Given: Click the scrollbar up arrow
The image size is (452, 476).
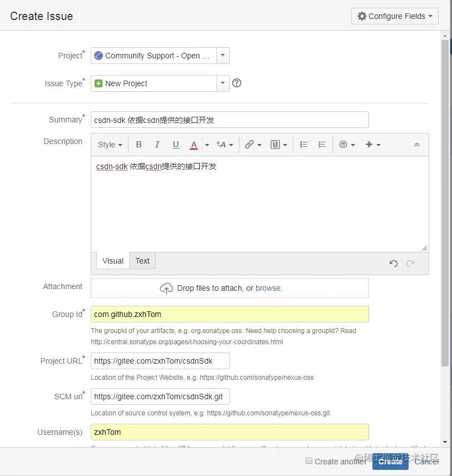Looking at the screenshot, I should [445, 36].
